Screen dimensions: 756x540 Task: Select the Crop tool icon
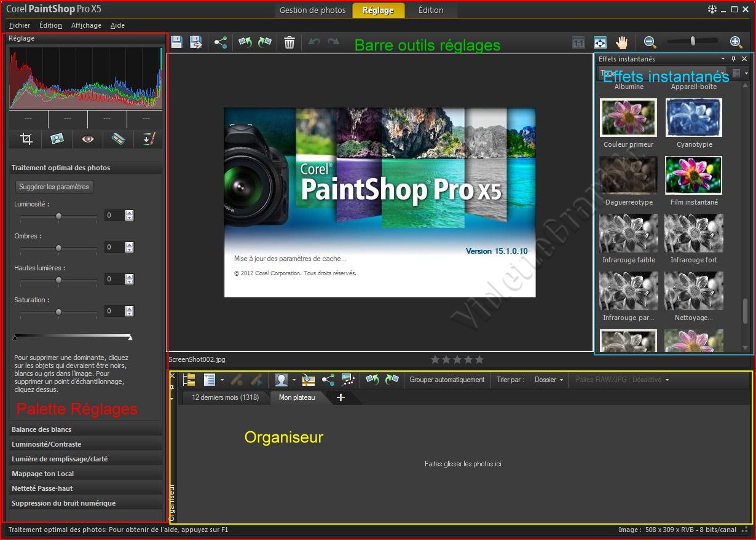click(26, 139)
